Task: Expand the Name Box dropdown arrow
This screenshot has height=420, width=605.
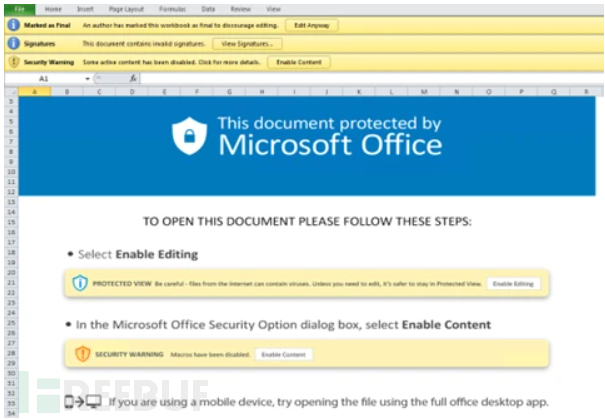Action: click(88, 78)
